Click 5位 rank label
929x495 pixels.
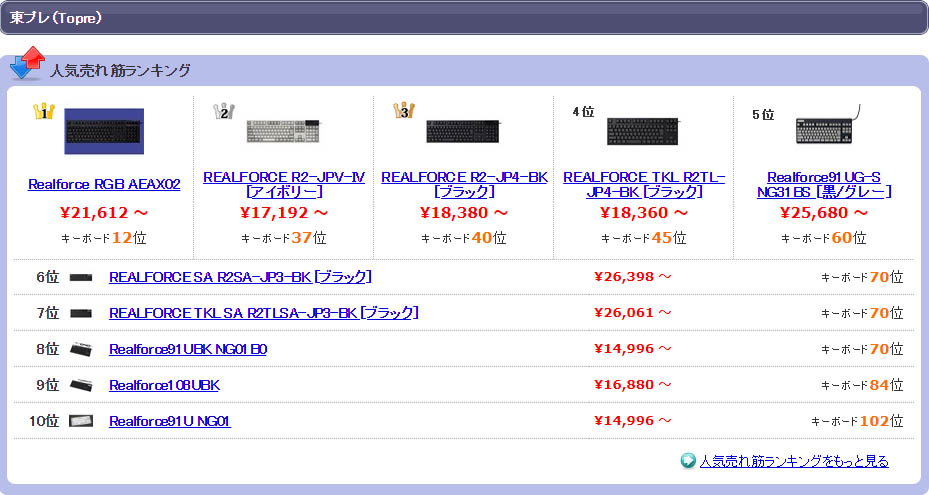click(x=763, y=114)
